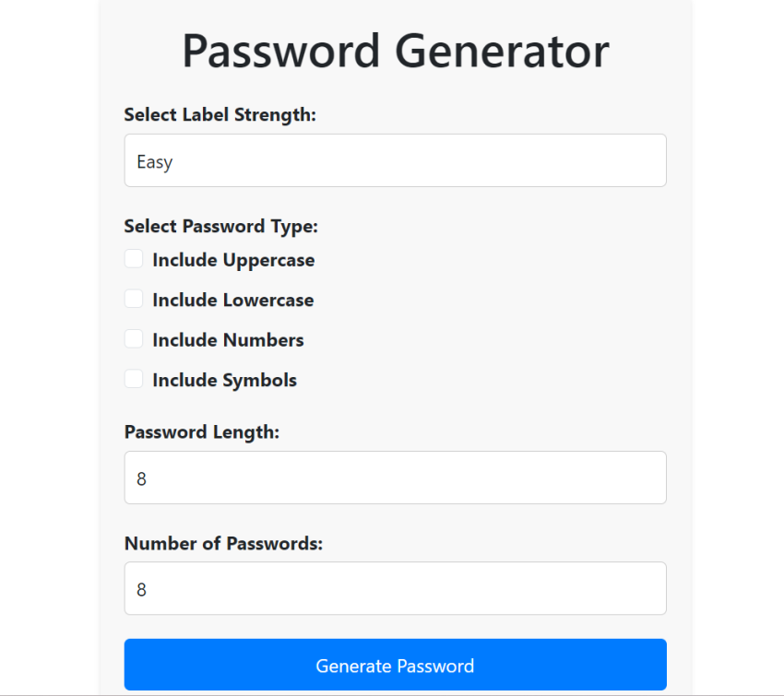Image resolution: width=784 pixels, height=696 pixels.
Task: Click the word "Generator" in the page heading
Action: click(502, 52)
